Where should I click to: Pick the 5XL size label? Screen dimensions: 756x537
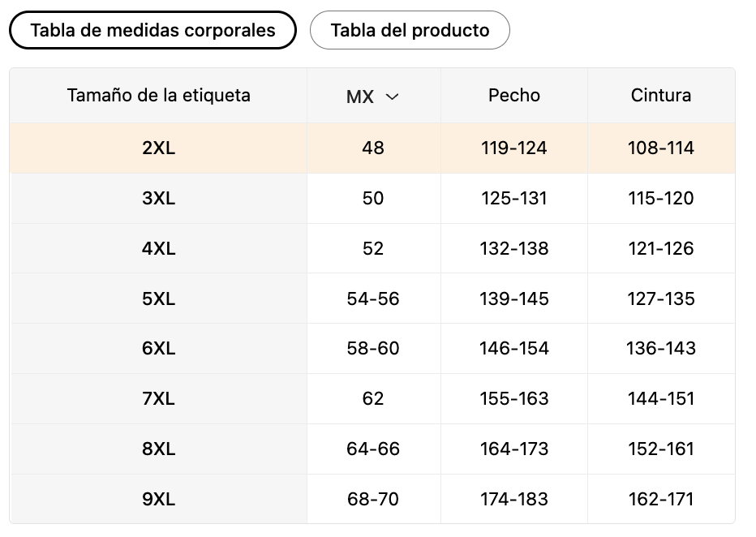click(158, 299)
